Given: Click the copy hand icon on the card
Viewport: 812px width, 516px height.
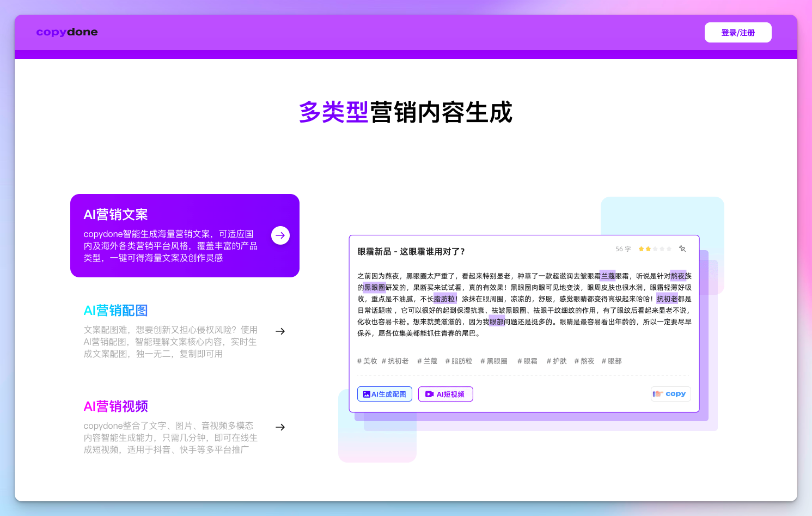Looking at the screenshot, I should 657,393.
